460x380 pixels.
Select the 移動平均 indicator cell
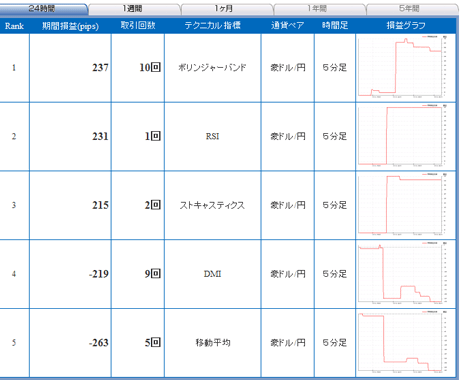pos(212,343)
